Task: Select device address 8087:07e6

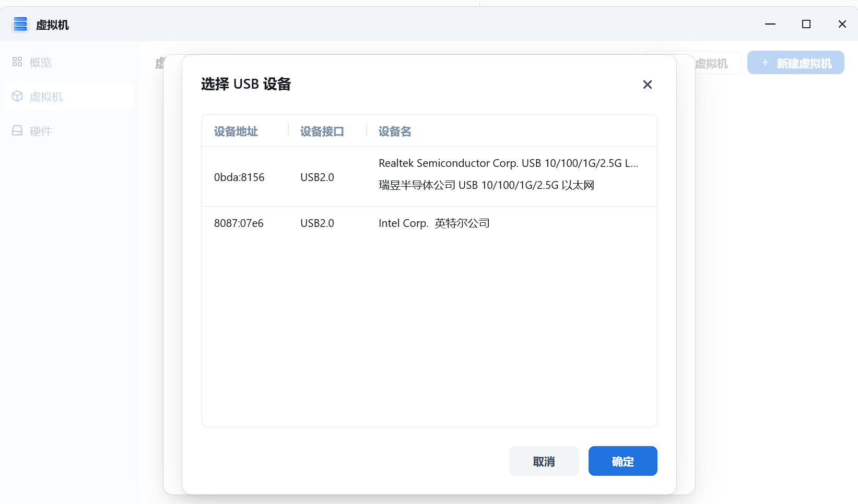Action: pos(239,223)
